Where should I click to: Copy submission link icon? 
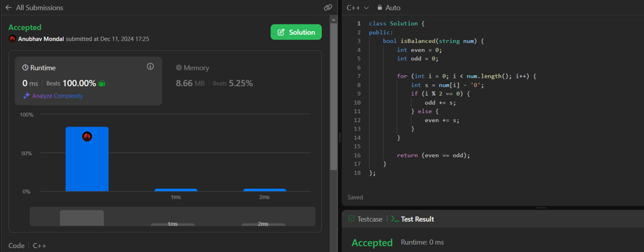click(x=327, y=7)
